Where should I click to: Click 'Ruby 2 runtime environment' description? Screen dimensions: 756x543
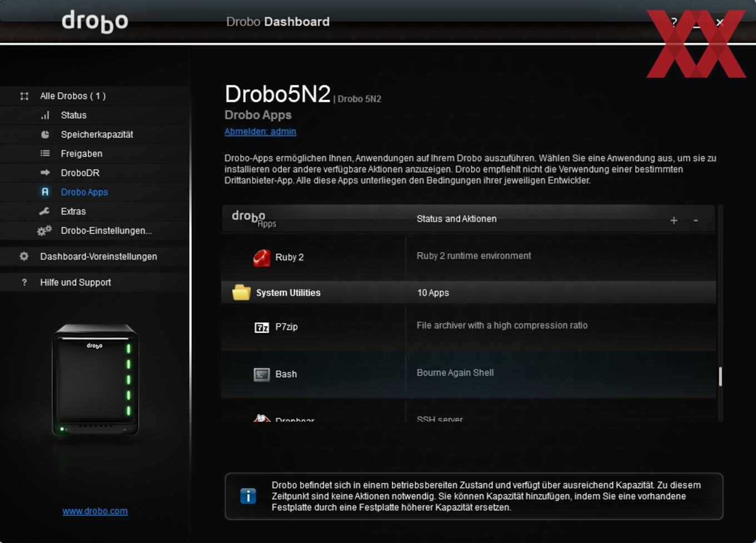474,256
